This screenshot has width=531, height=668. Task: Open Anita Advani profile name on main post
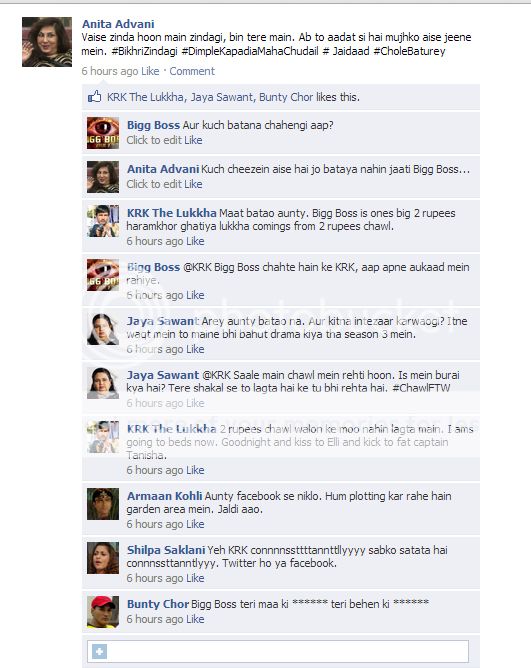tap(118, 24)
